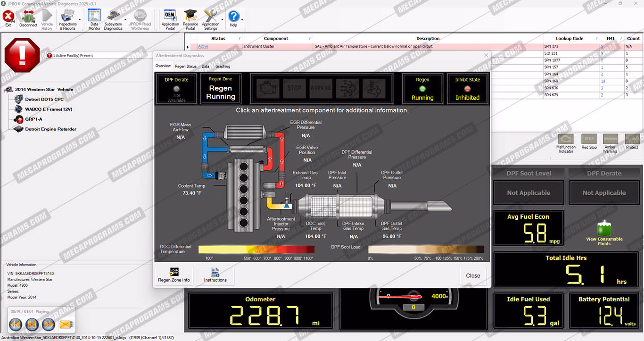The image size is (644, 341).
Task: Open Vehicle History from the toolbar
Action: coord(47,19)
